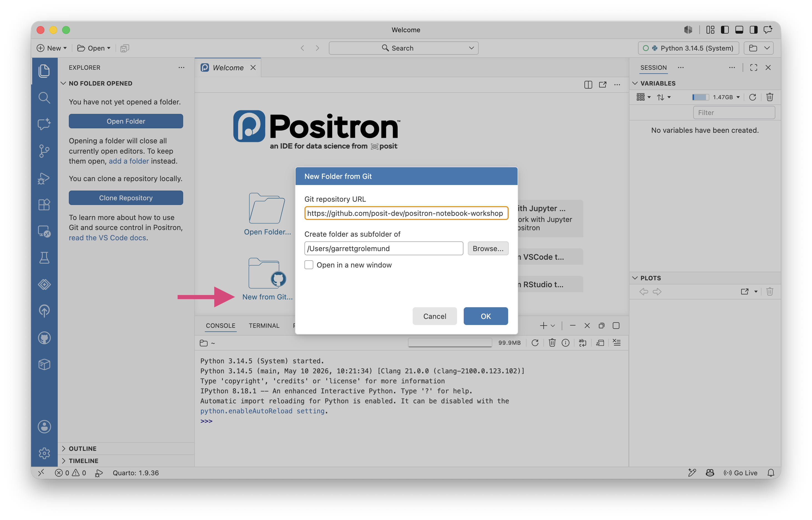Click the console memory usage bar
The width and height of the screenshot is (812, 520).
coord(450,343)
